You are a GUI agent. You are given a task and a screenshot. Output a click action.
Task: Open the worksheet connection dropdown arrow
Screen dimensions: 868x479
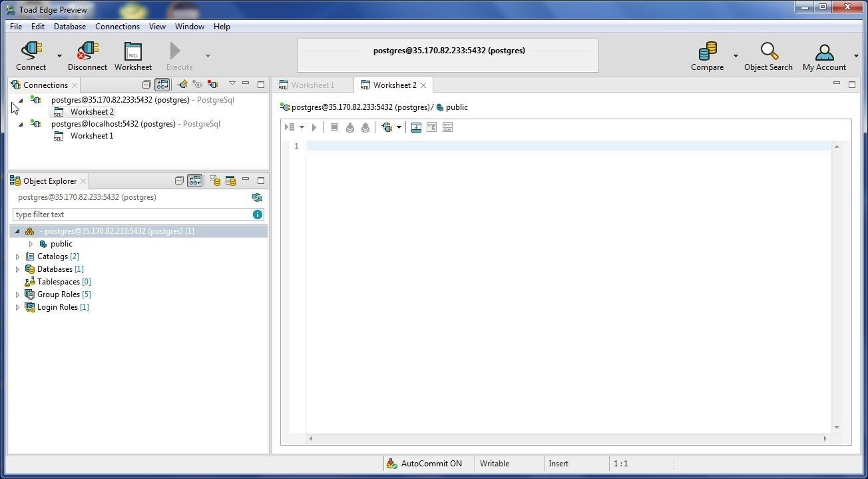point(399,127)
